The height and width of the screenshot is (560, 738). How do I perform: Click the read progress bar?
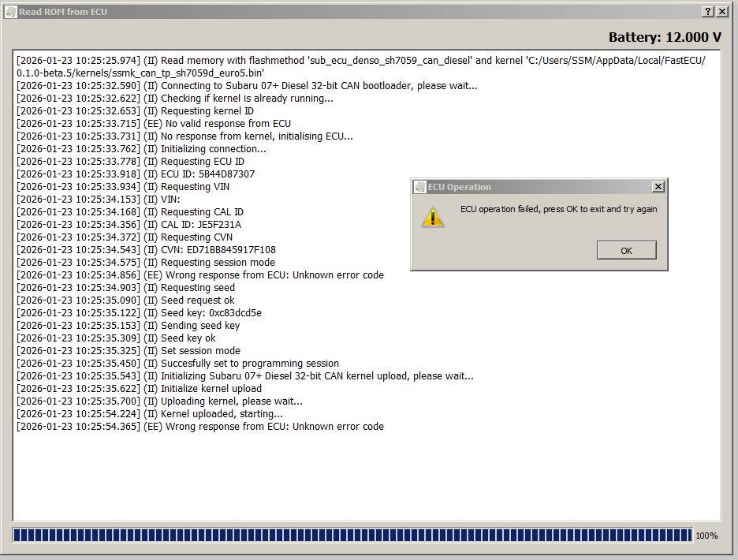pos(352,535)
